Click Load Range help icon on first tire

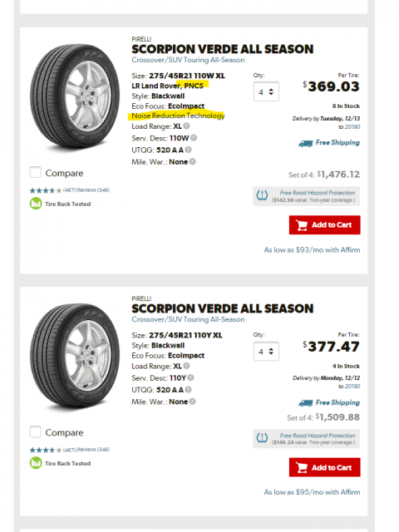(186, 126)
